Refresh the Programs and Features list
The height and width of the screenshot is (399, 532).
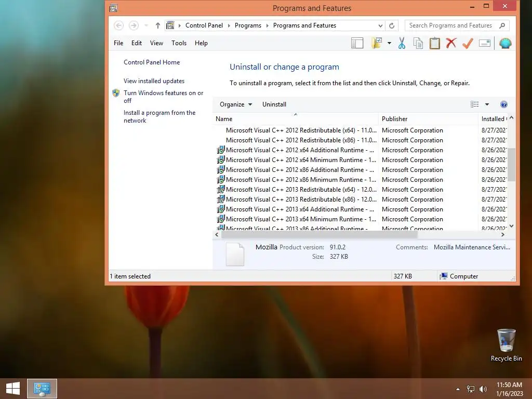392,25
